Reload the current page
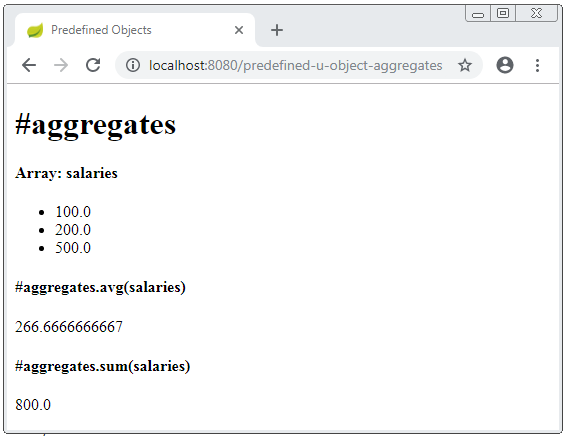Viewport: 564px width, 436px height. click(93, 65)
